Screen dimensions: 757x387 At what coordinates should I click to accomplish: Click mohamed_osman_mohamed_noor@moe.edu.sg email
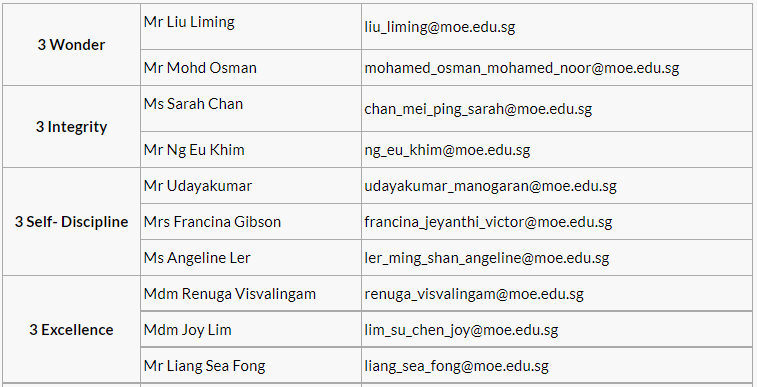point(522,68)
